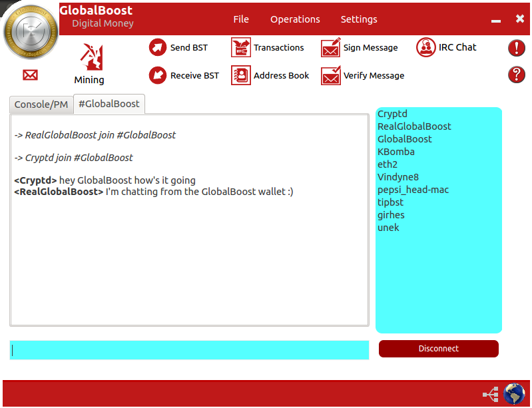Open the Address Book icon

tap(241, 75)
